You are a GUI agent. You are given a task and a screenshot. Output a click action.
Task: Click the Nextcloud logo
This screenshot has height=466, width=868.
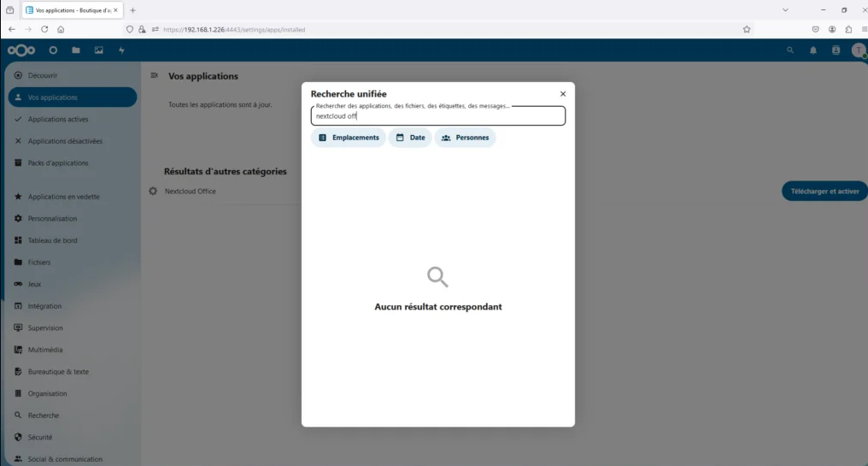pos(21,50)
